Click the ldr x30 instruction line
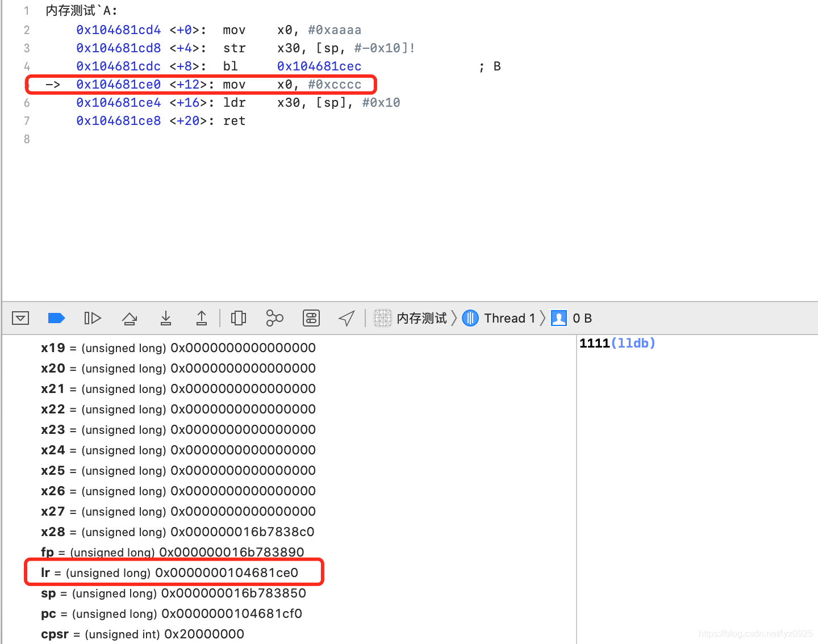The width and height of the screenshot is (818, 644). [238, 102]
